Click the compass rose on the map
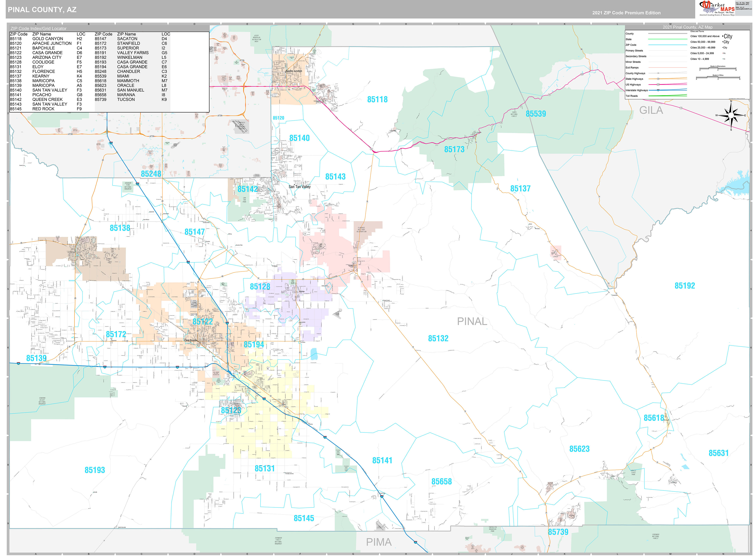Viewport: 756px width, 556px height. click(x=731, y=115)
